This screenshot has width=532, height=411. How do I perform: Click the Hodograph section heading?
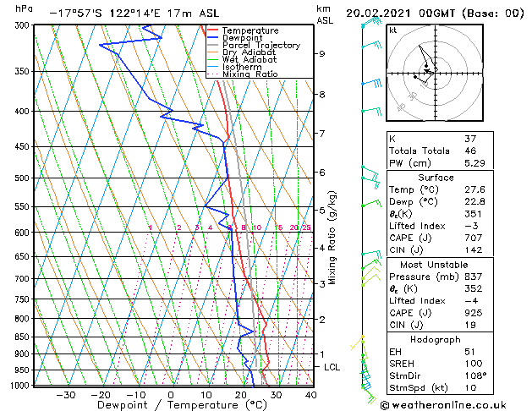coord(436,340)
